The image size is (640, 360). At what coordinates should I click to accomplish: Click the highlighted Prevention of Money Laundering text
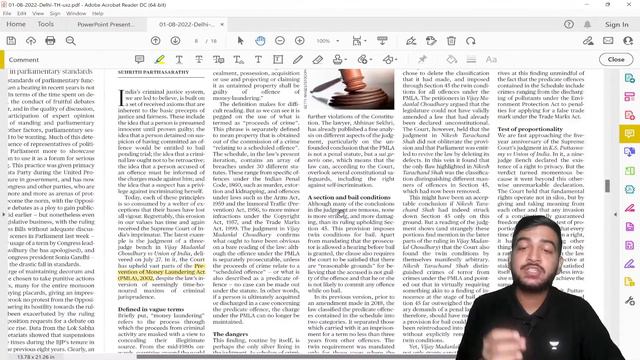pyautogui.click(x=162, y=272)
